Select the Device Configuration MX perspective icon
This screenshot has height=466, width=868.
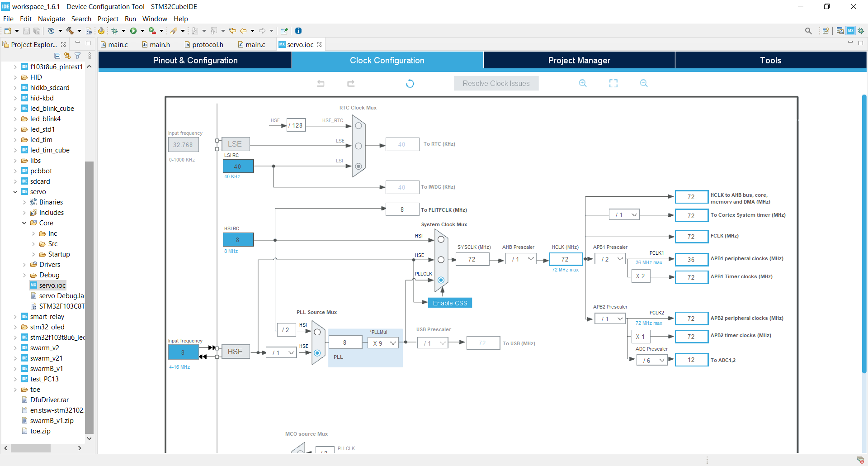coord(851,31)
